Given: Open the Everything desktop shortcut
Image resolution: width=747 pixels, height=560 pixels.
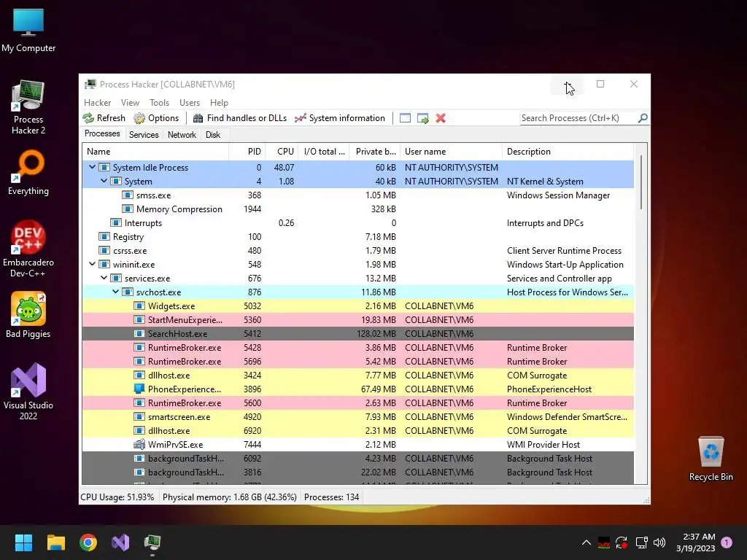Looking at the screenshot, I should click(x=28, y=173).
